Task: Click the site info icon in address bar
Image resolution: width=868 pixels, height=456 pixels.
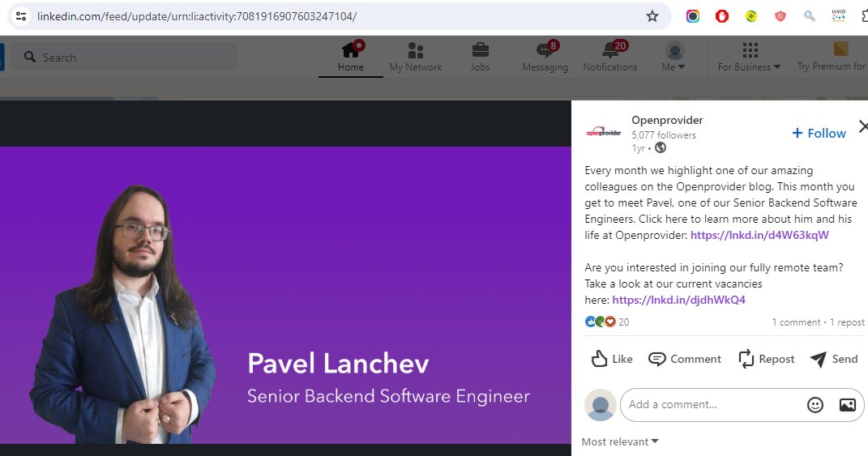Action: (21, 16)
